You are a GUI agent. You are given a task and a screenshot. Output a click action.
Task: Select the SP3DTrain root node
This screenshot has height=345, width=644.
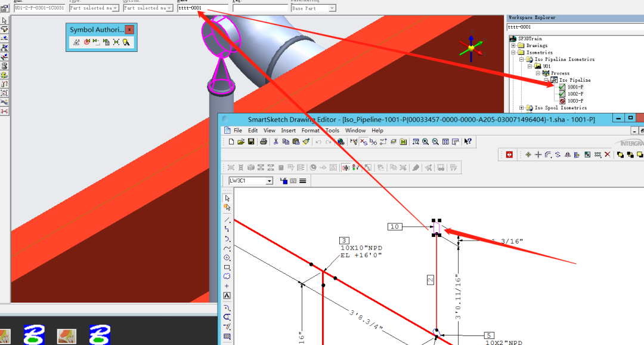point(530,39)
